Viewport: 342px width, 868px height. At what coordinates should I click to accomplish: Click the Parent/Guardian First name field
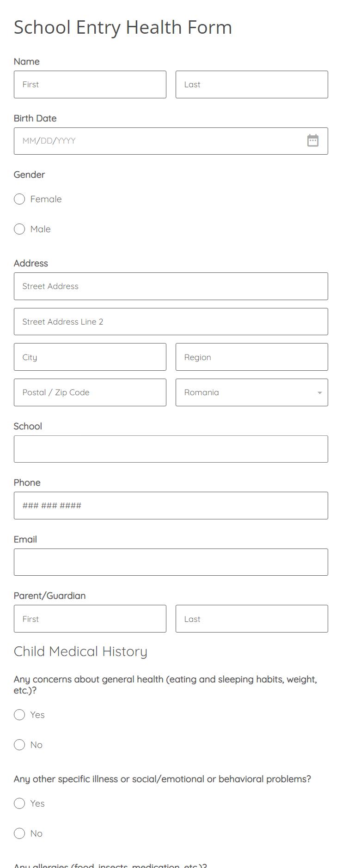90,619
